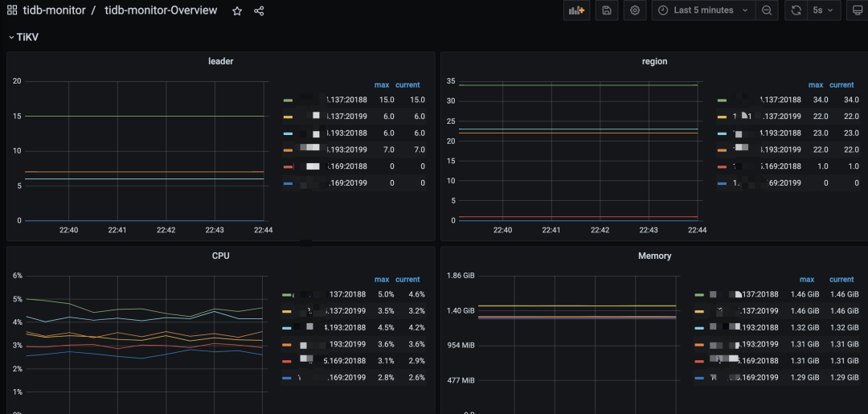This screenshot has height=414, width=868.
Task: Open the Last 5 minutes time picker
Action: point(703,10)
